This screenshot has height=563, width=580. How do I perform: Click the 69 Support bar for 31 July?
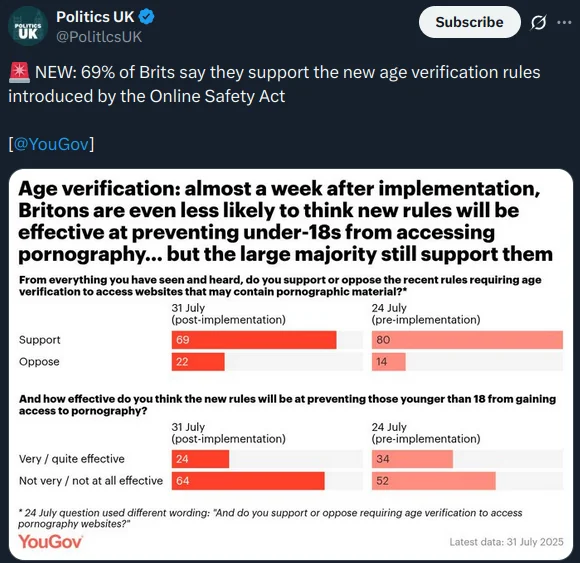(x=254, y=340)
